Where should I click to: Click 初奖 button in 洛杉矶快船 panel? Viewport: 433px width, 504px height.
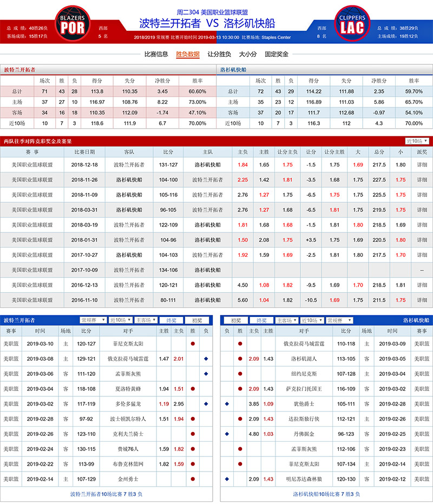point(236,321)
